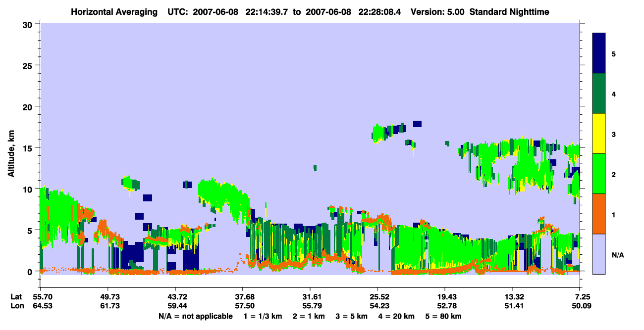Click the yellow level 3 colorbar segment
The height and width of the screenshot is (330, 644).
tap(599, 134)
